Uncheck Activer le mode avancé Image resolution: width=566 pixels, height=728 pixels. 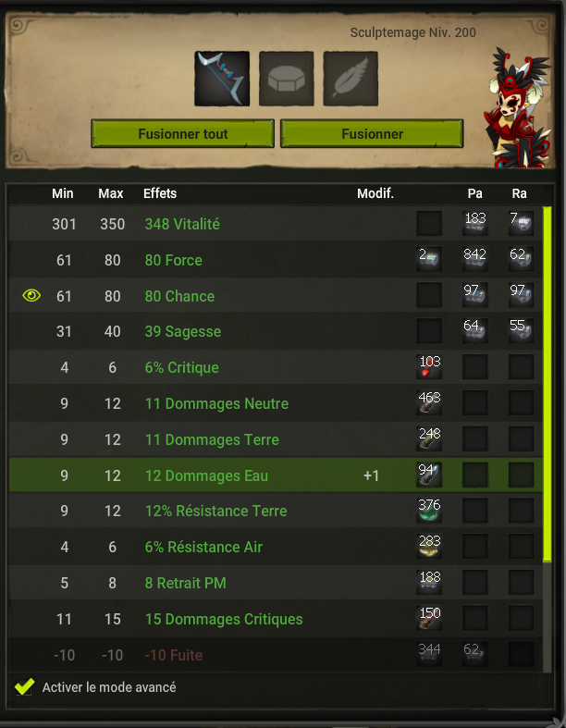[24, 686]
